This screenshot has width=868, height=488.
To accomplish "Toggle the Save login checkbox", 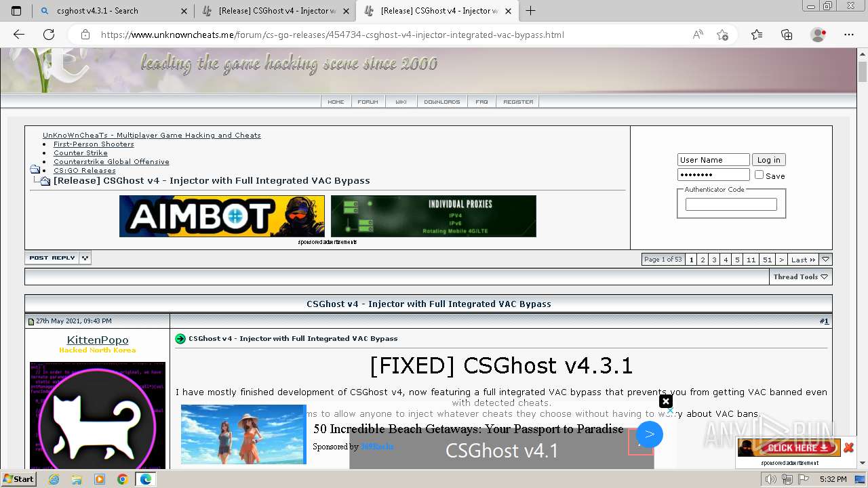I will [x=759, y=175].
